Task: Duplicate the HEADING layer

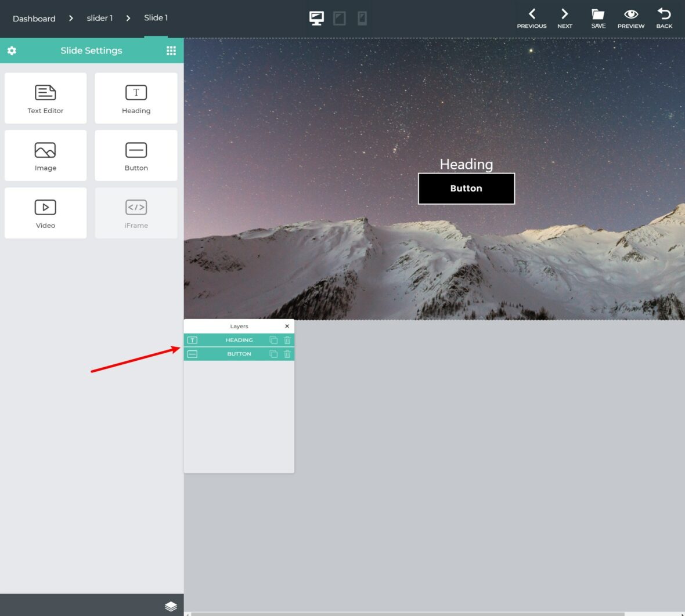Action: (x=273, y=340)
